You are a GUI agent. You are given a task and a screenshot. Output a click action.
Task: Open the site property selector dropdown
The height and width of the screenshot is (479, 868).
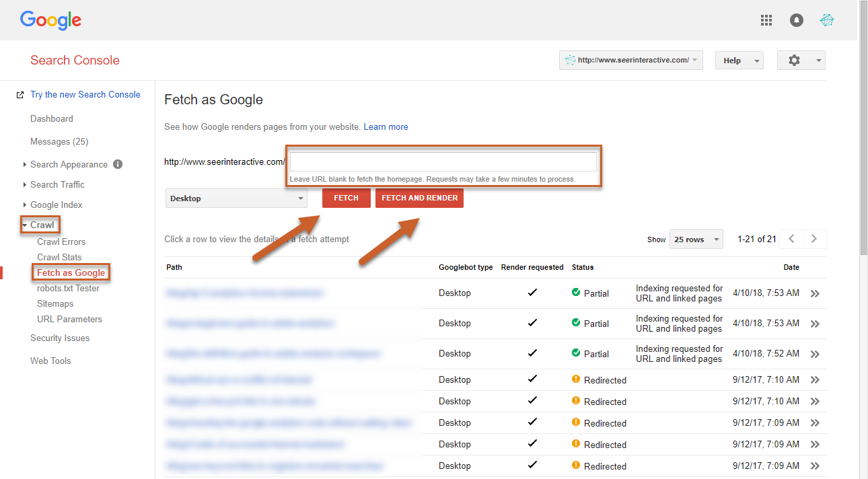tap(630, 61)
